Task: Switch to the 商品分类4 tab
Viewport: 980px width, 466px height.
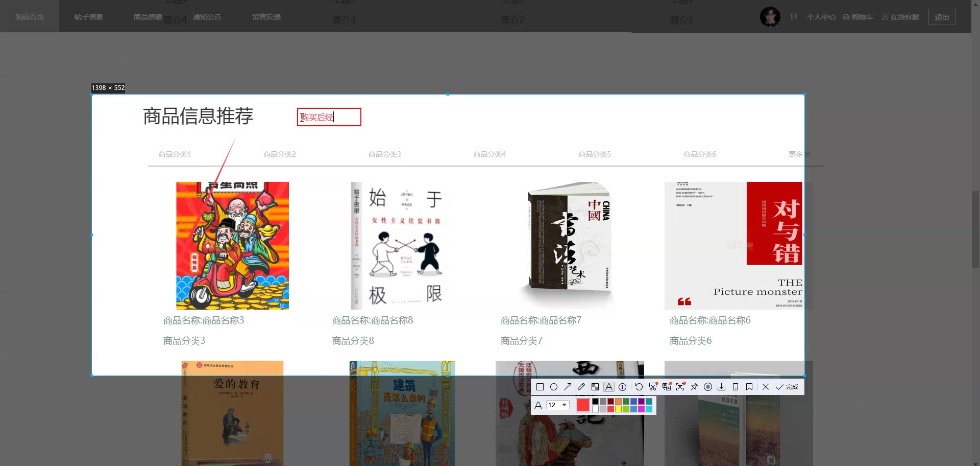Action: click(489, 154)
